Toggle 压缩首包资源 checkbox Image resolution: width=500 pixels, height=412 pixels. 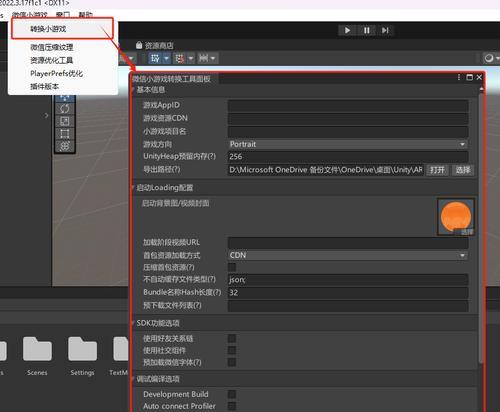tap(232, 267)
